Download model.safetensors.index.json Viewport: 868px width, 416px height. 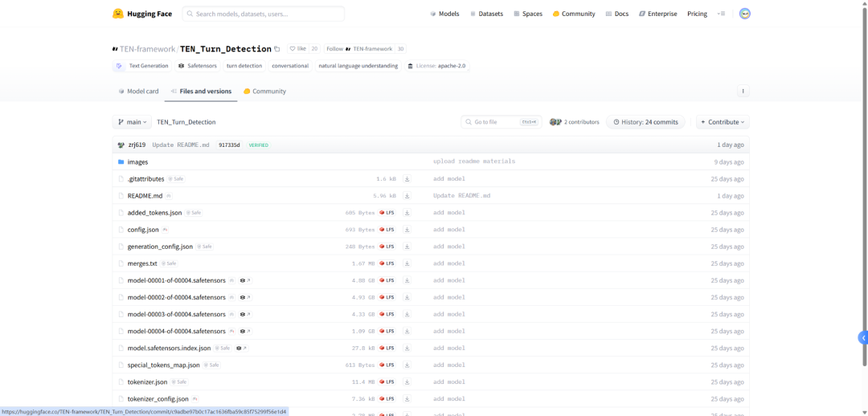(407, 348)
